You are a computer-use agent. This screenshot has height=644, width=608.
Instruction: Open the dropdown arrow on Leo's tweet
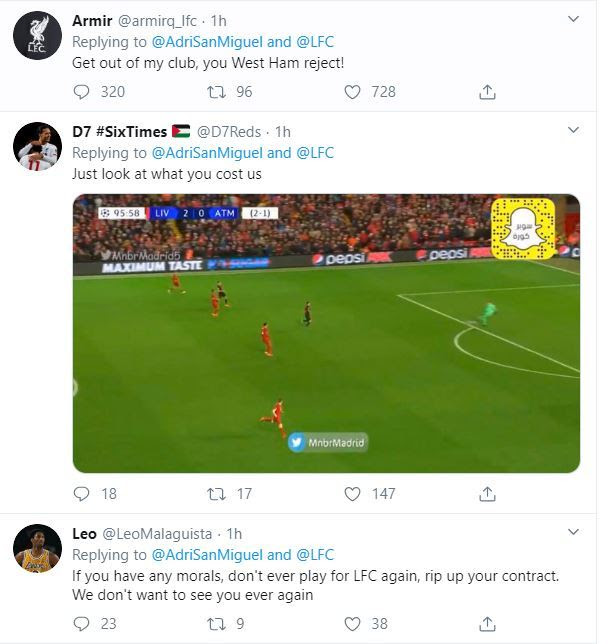pyautogui.click(x=573, y=533)
